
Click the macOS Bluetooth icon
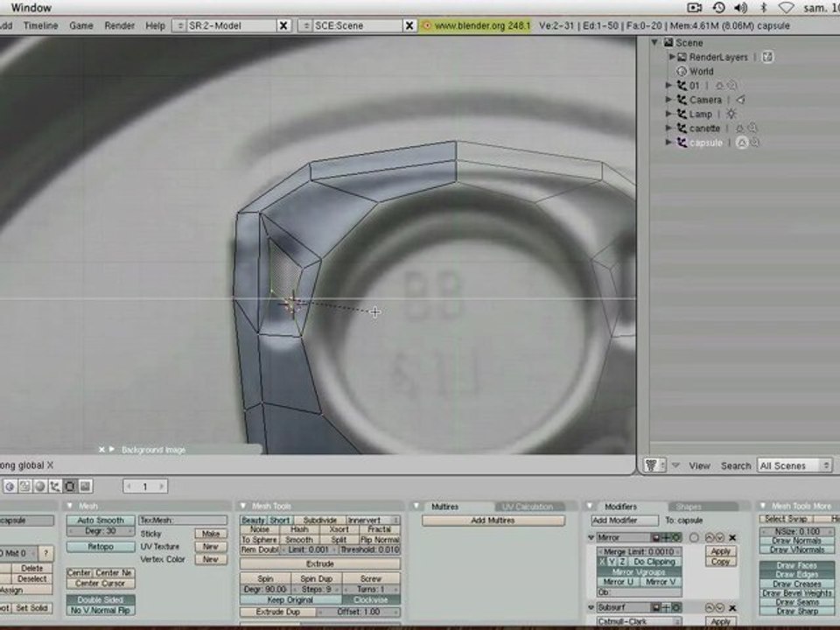tap(764, 8)
